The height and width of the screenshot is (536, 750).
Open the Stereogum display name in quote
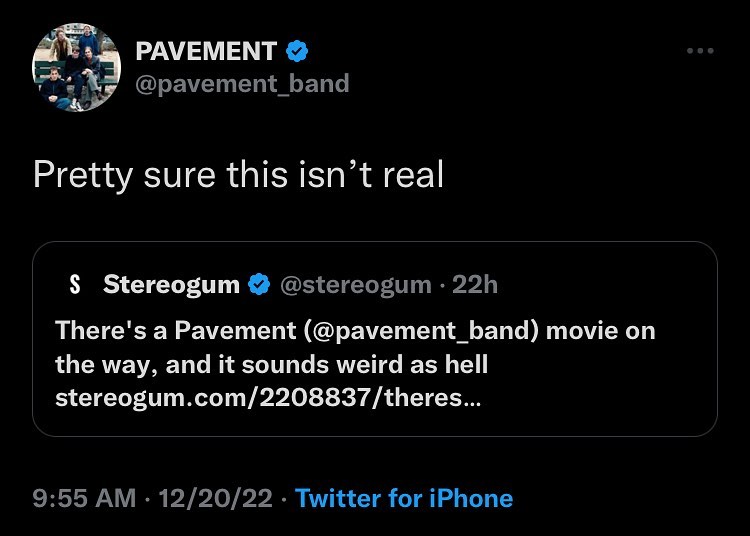click(x=171, y=285)
